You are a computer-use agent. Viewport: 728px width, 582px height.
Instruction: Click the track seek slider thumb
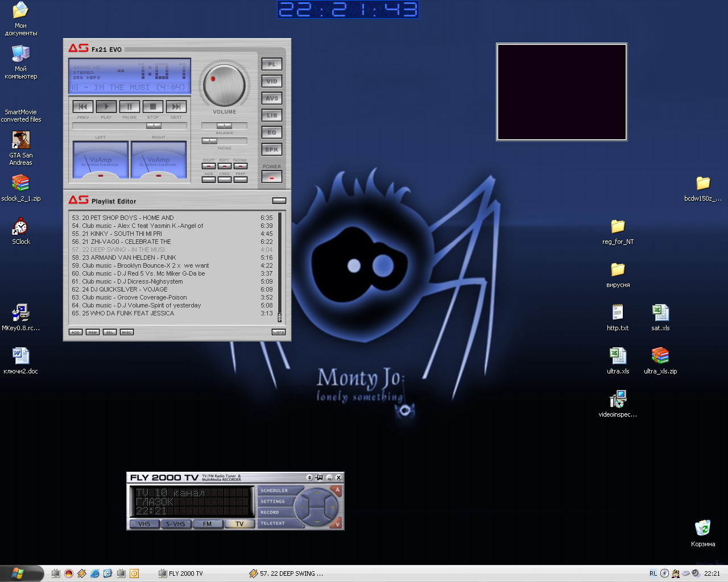tap(154, 126)
